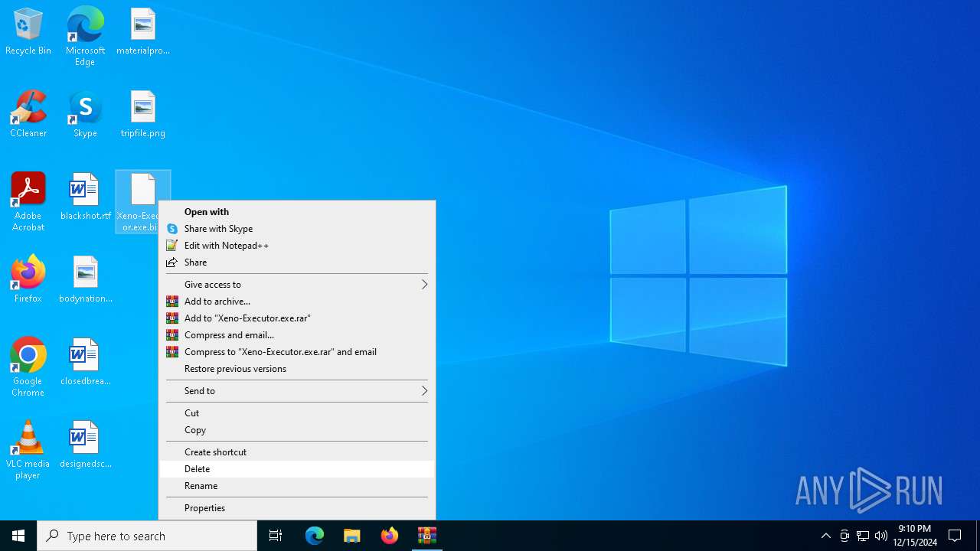Choose Compress and email...

(x=297, y=335)
